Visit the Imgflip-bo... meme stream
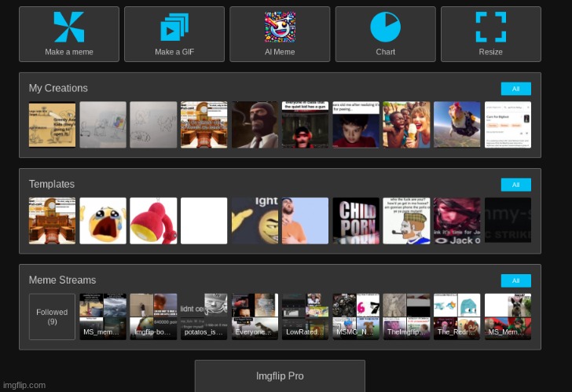This screenshot has width=572, height=392. [x=153, y=317]
